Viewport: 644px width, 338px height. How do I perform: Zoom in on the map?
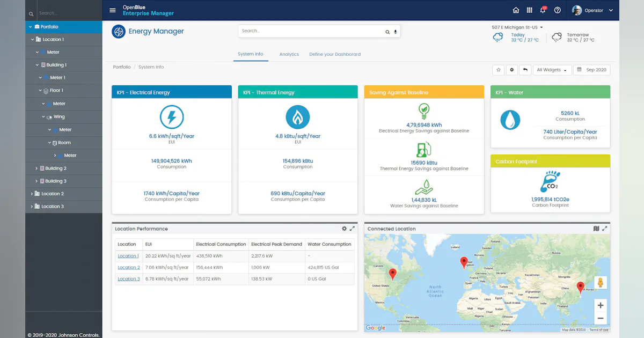601,306
